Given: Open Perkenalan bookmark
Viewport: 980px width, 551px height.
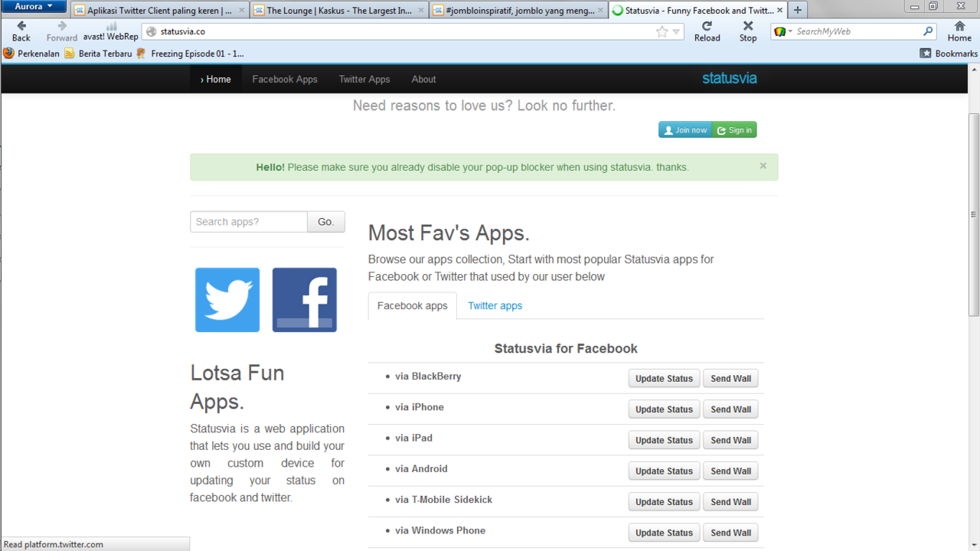Looking at the screenshot, I should tap(31, 54).
